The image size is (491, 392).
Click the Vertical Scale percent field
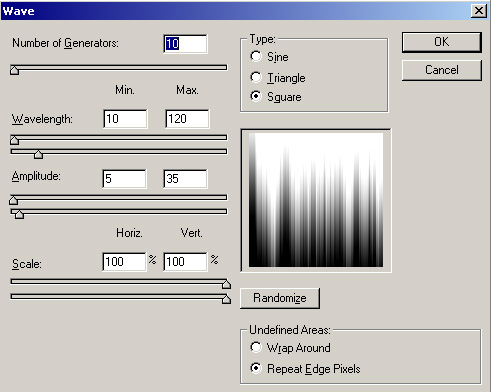pos(185,262)
